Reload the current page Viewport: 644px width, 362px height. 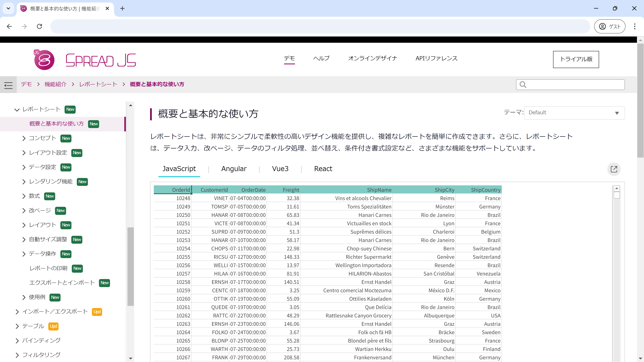pos(40,26)
